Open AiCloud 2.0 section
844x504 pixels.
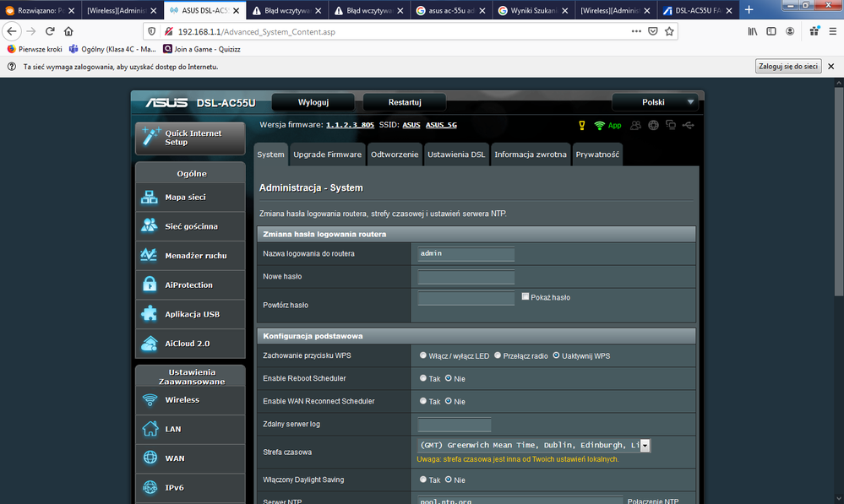tap(190, 343)
